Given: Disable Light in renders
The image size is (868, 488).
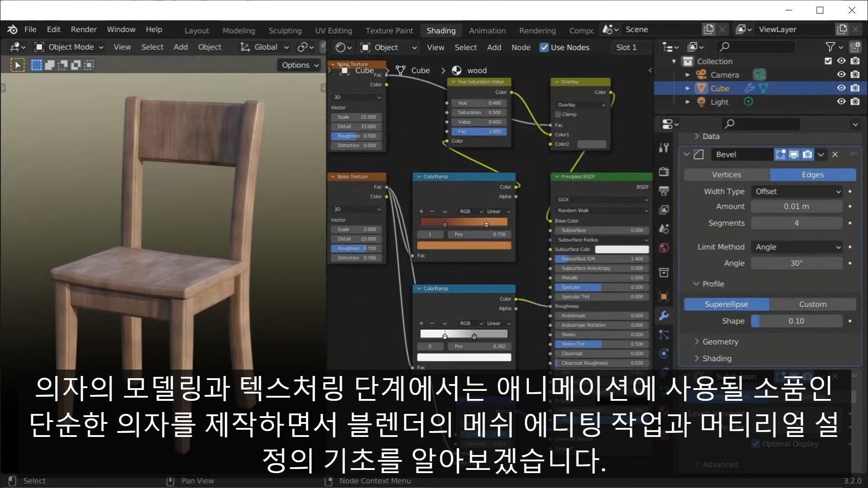Looking at the screenshot, I should pyautogui.click(x=855, y=102).
